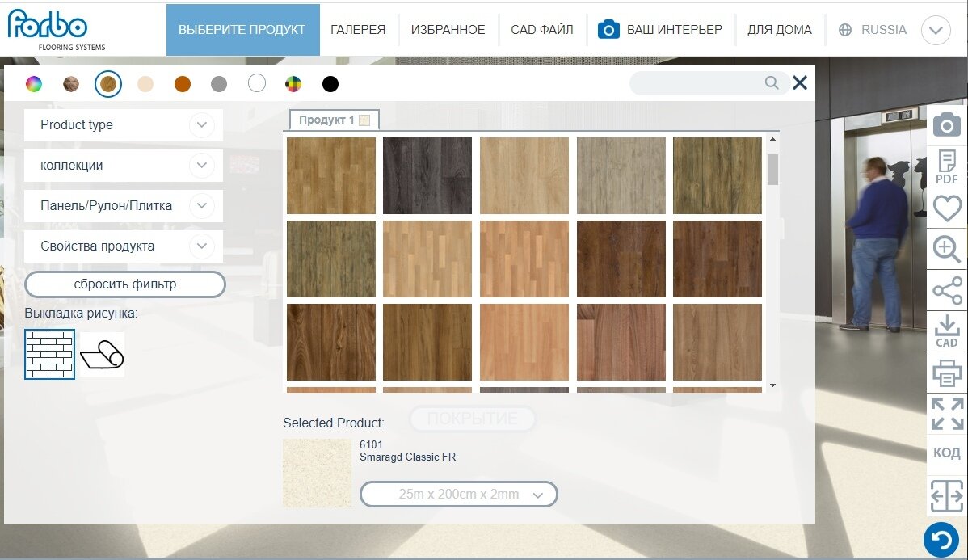This screenshot has width=968, height=560.
Task: Open the ВЫБЕРИТЕ ПРОДУКТ menu
Action: click(x=242, y=30)
